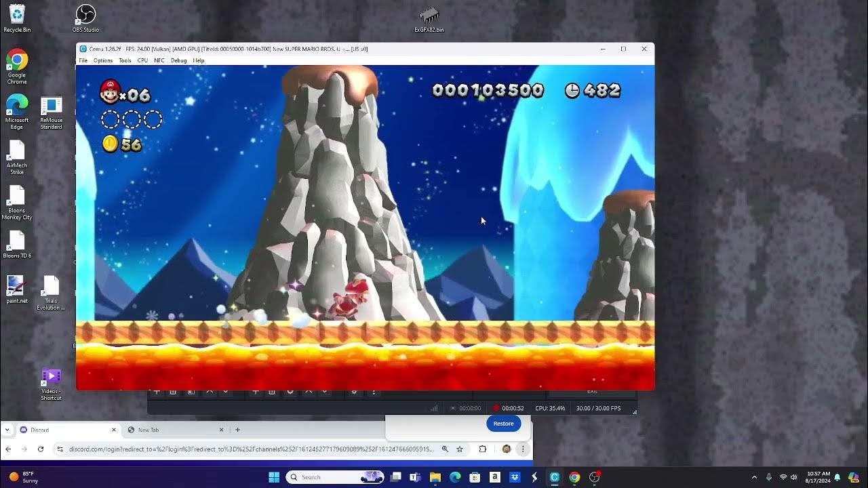Open the Debug menu in Cemu

(178, 60)
